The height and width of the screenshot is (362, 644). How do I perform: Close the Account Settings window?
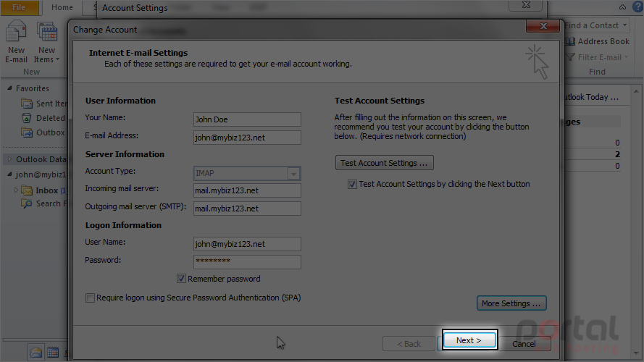(x=526, y=5)
